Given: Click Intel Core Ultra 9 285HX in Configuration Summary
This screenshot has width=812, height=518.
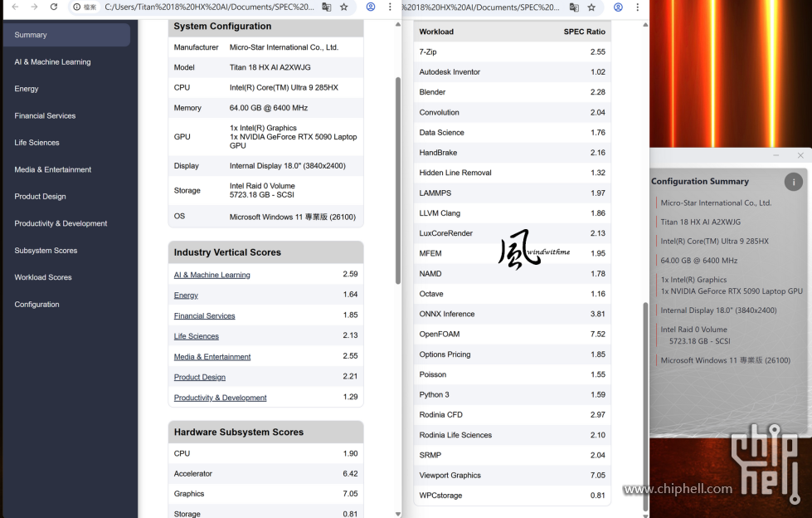Looking at the screenshot, I should point(714,241).
